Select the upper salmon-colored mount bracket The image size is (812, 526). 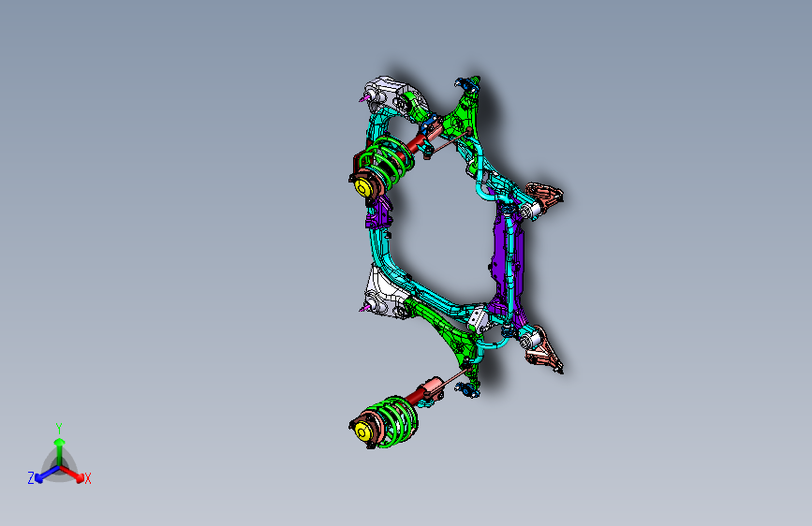[544, 194]
